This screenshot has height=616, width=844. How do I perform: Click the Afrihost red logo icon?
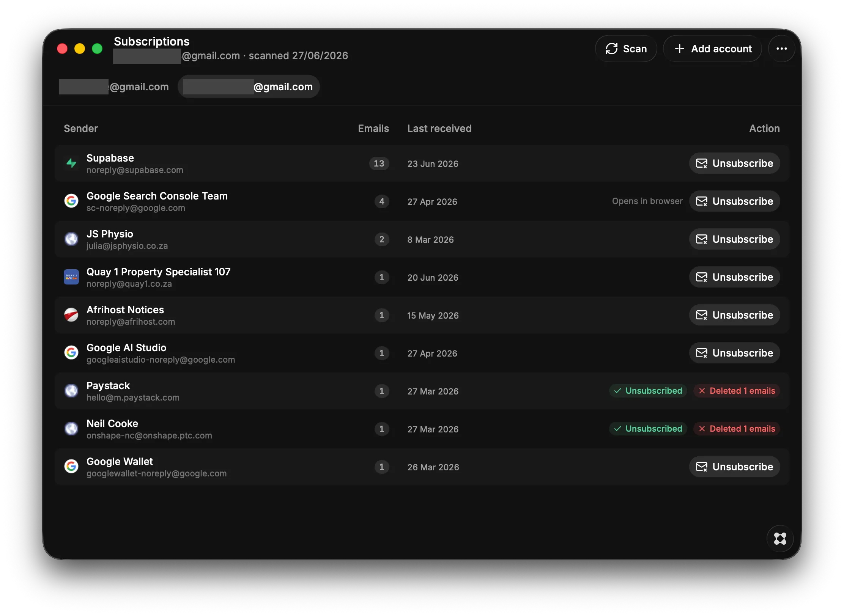coord(71,315)
